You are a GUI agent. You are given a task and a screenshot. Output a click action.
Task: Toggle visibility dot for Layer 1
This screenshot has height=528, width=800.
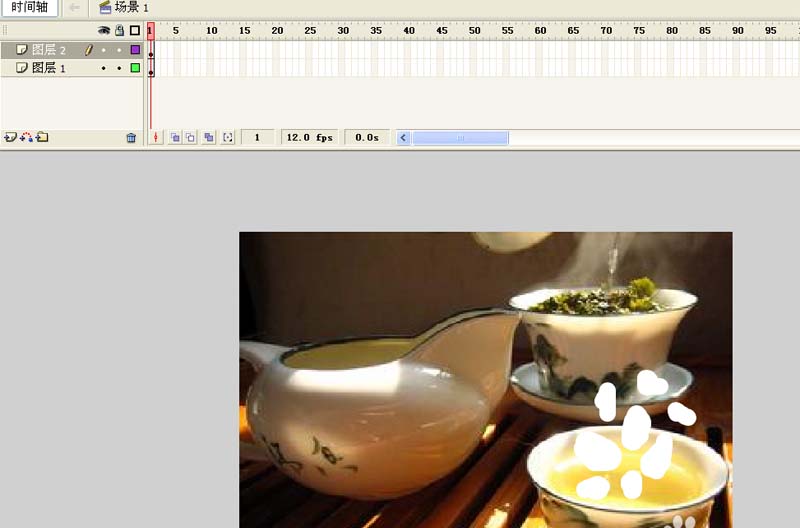point(104,68)
